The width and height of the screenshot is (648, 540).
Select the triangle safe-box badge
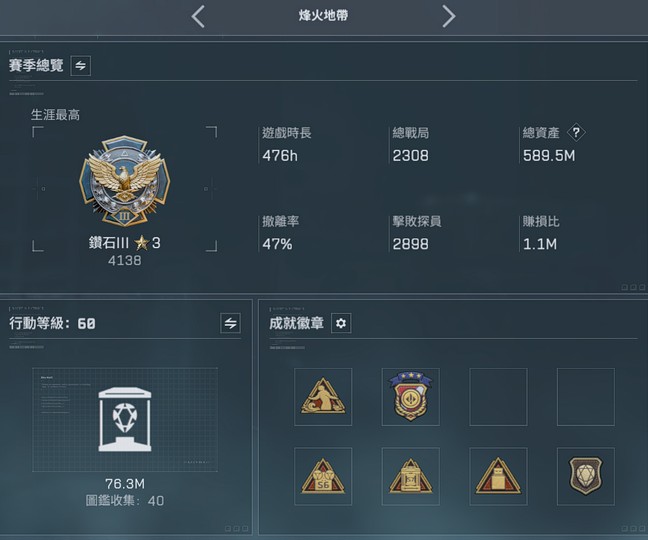(x=411, y=476)
